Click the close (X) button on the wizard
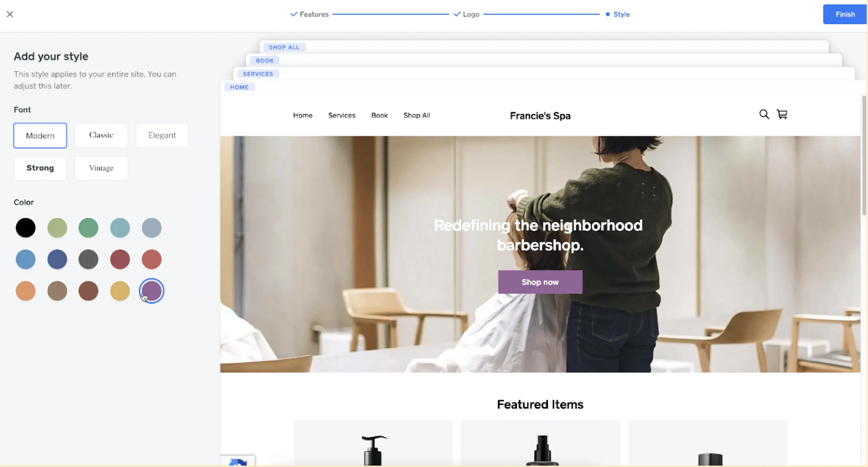The width and height of the screenshot is (868, 467). coord(9,14)
